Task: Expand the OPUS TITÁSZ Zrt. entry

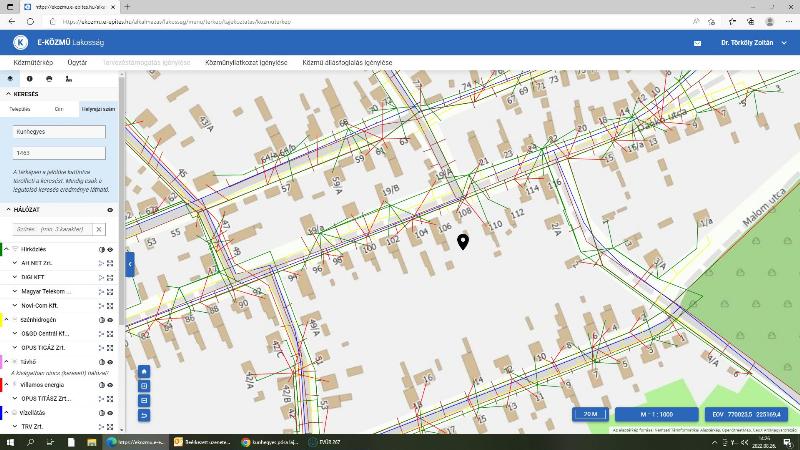Action: [x=15, y=399]
